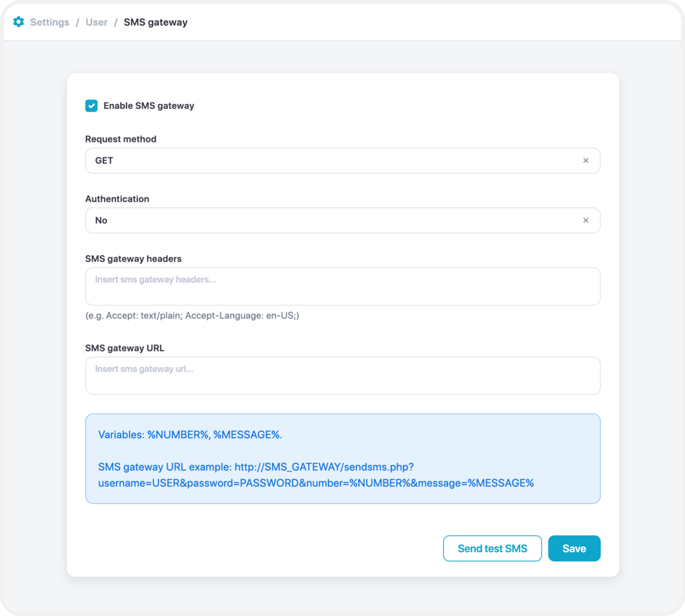Viewport: 685px width, 616px height.
Task: Click the Authentication label
Action: click(117, 199)
